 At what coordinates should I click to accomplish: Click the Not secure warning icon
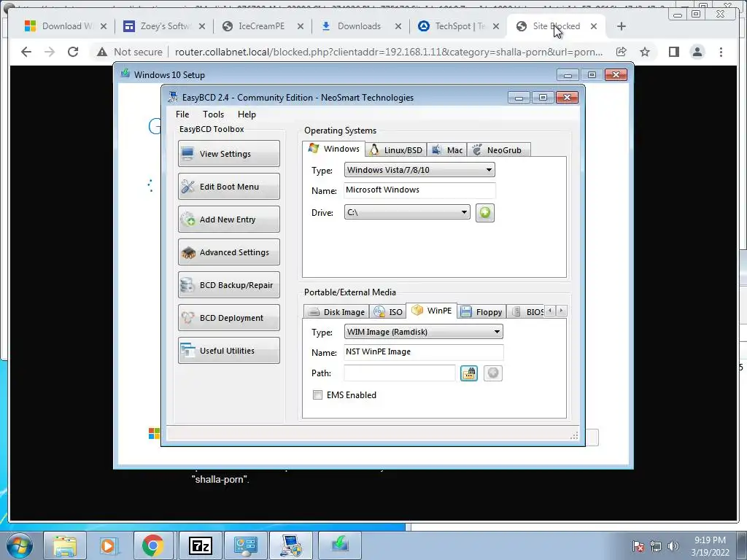point(101,52)
